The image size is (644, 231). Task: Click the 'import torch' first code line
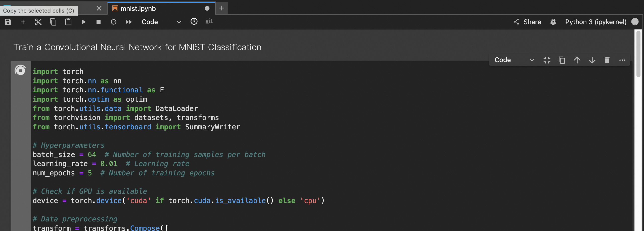[x=58, y=72]
